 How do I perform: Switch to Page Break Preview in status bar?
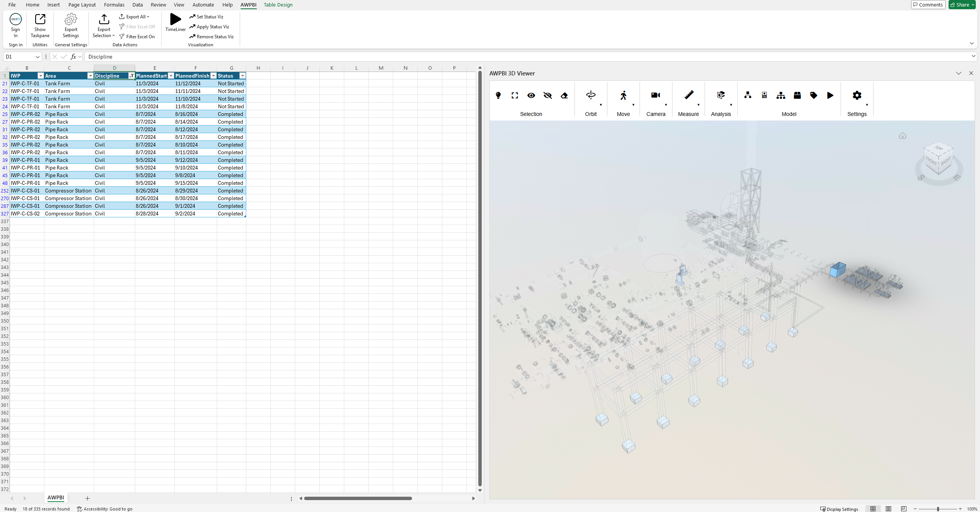click(x=904, y=509)
